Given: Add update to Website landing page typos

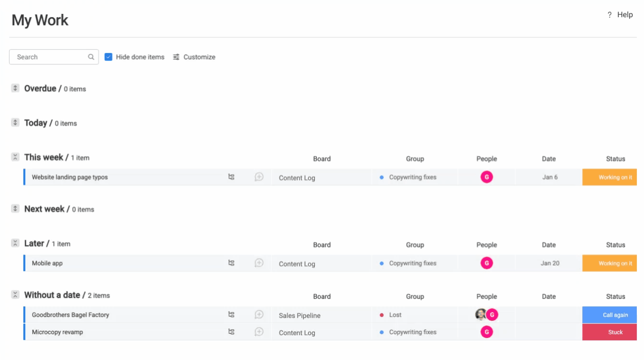Looking at the screenshot, I should 259,177.
